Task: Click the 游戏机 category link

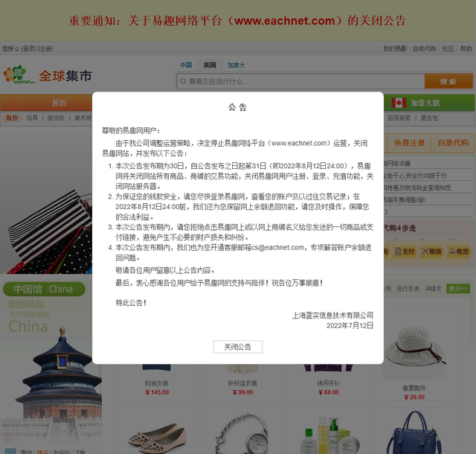Action: pos(56,118)
